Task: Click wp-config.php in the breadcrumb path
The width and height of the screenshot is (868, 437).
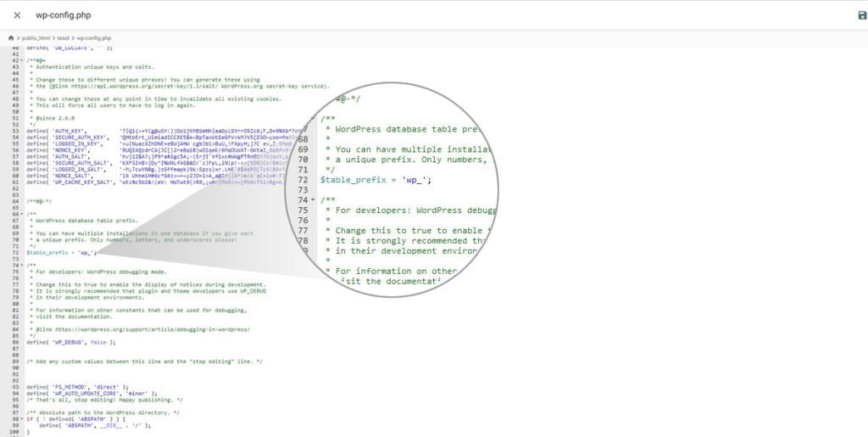Action: click(94, 38)
